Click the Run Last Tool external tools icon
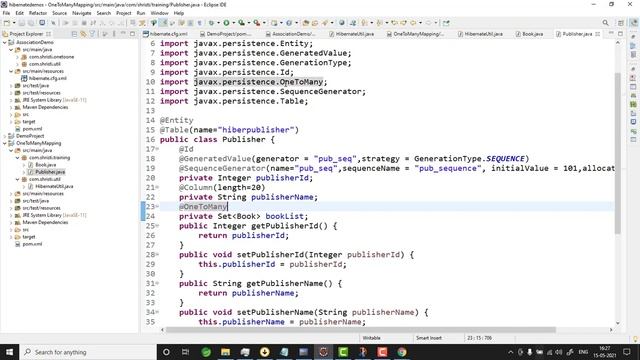Image resolution: width=640 pixels, height=360 pixels. click(257, 23)
